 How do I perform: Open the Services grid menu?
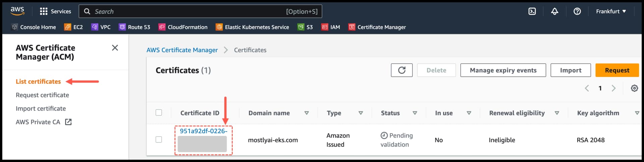[55, 11]
